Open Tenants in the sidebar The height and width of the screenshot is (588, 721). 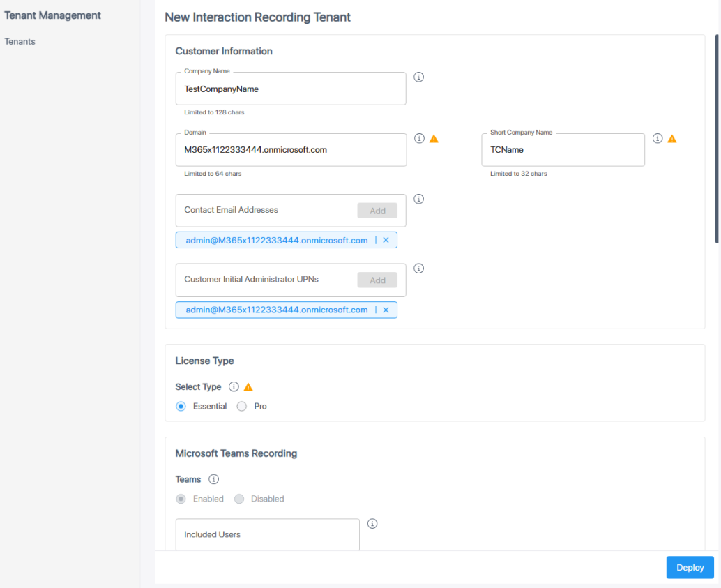click(x=20, y=42)
